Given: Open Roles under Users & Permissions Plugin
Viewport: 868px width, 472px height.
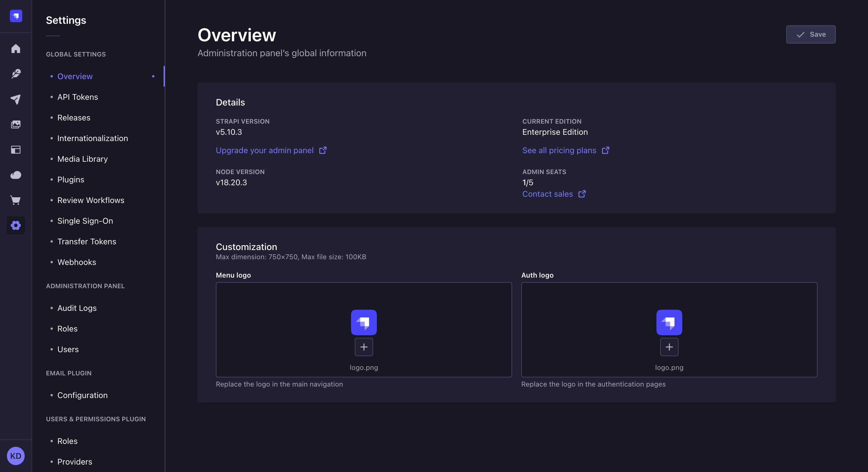Looking at the screenshot, I should coord(67,441).
